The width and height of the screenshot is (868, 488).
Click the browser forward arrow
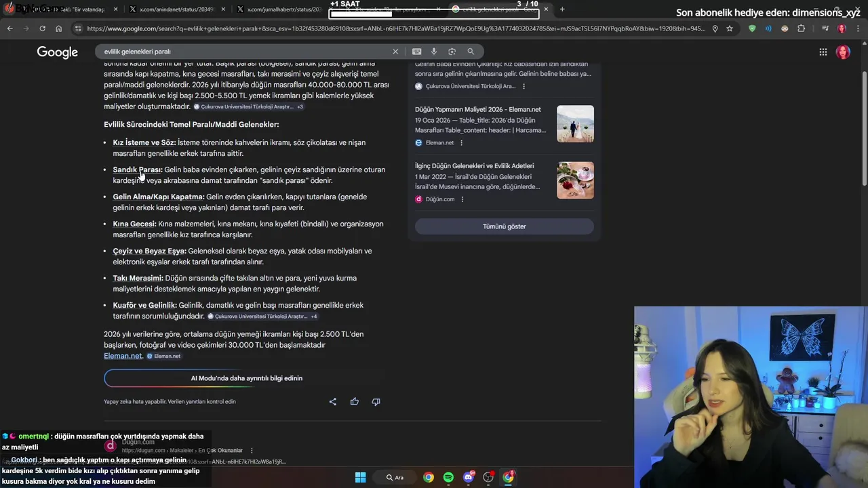tap(26, 28)
